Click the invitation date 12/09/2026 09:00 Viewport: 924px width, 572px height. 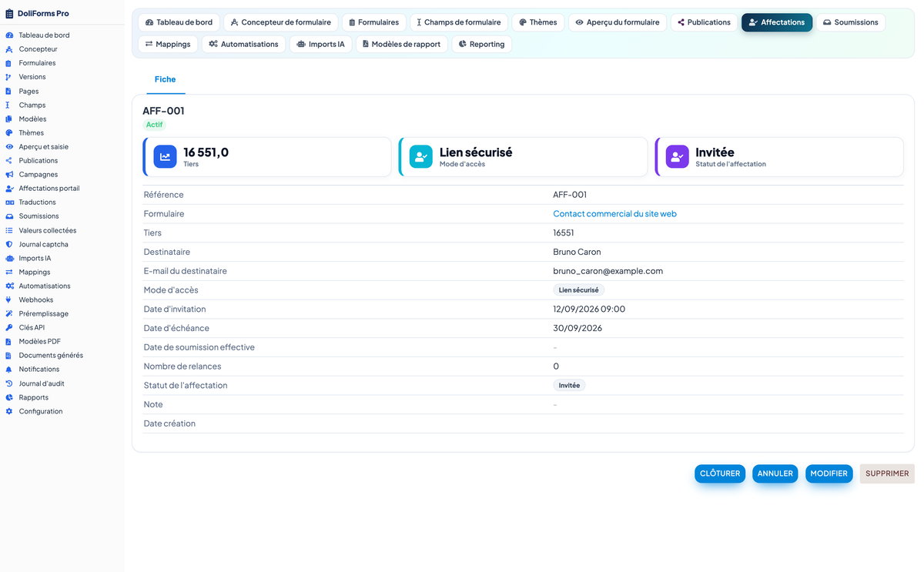(589, 309)
